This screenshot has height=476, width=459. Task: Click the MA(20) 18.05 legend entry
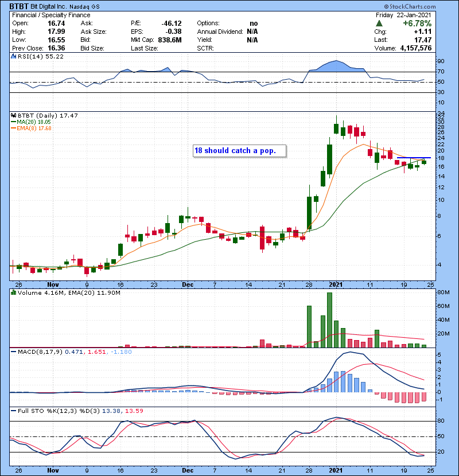[31, 122]
